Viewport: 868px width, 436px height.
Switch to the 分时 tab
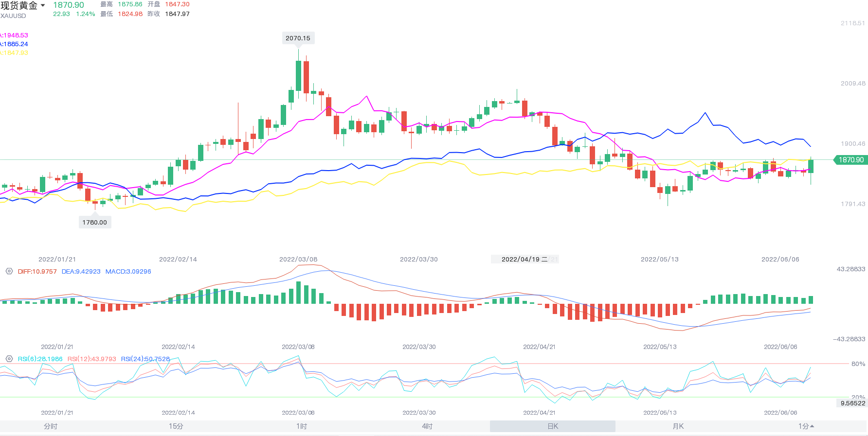click(x=51, y=426)
